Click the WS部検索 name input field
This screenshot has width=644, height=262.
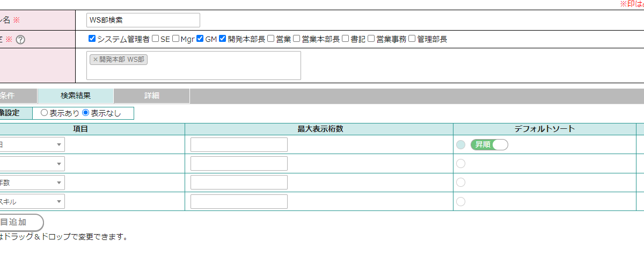pyautogui.click(x=143, y=20)
